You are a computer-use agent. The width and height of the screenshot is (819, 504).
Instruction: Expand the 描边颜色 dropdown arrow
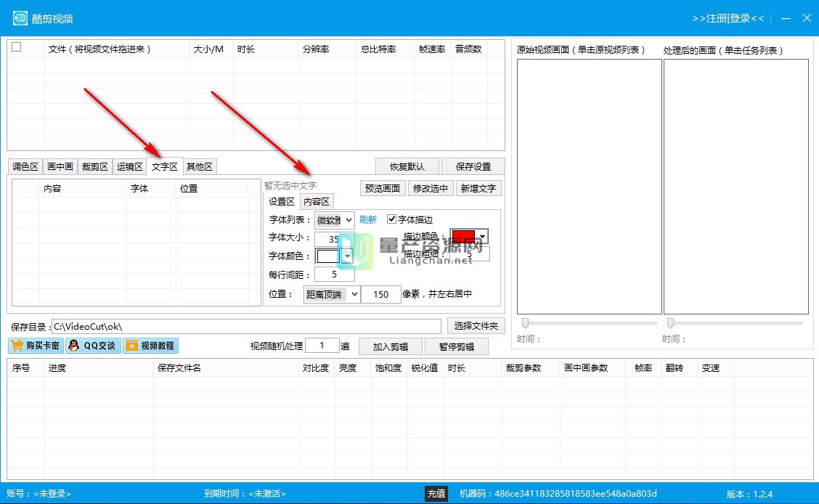point(482,237)
